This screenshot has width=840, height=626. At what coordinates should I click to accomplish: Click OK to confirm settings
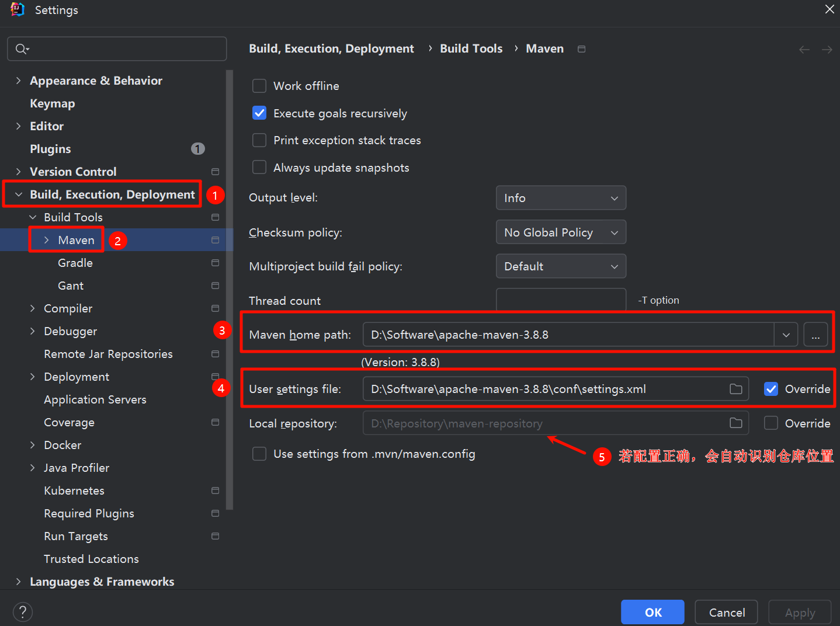(x=652, y=612)
